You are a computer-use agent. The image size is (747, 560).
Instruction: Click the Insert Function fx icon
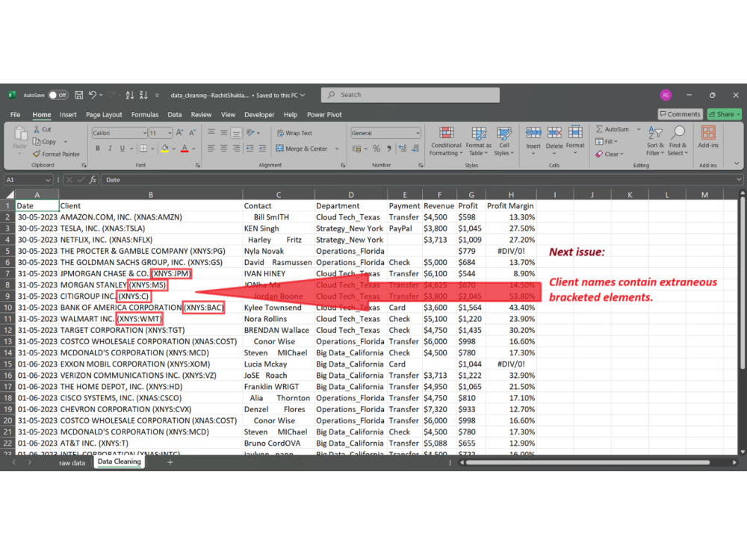[93, 180]
